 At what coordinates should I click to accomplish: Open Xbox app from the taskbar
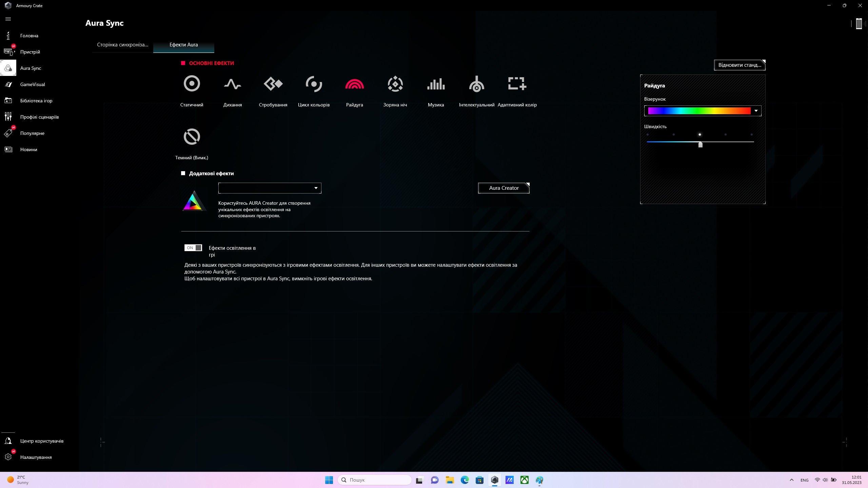(525, 480)
